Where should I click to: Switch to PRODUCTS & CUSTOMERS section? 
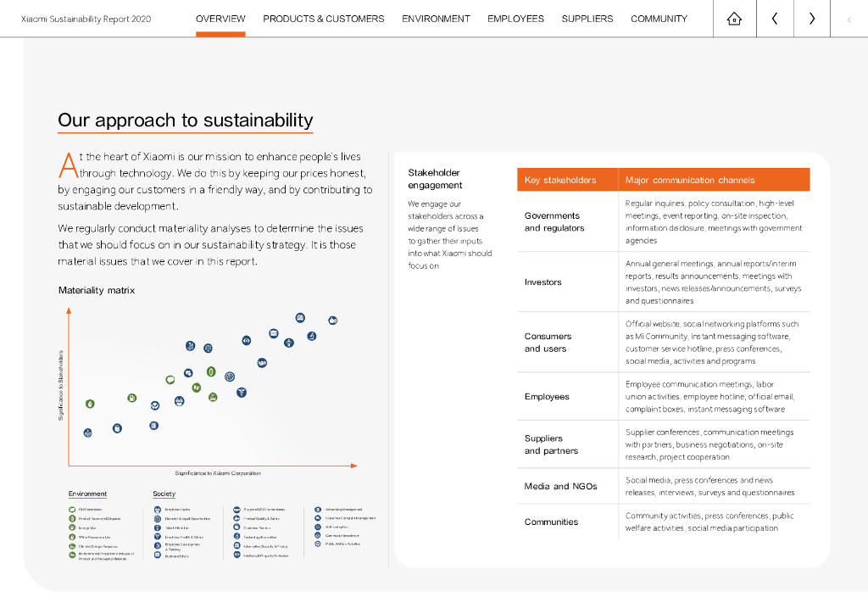323,19
